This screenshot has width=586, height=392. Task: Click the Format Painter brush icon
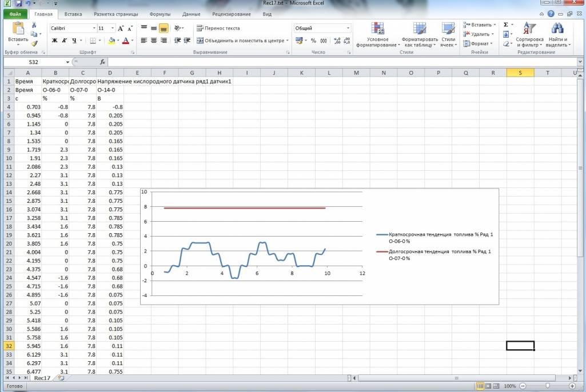click(x=34, y=43)
